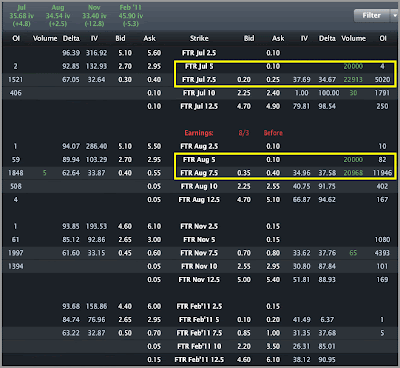Click the FTR Jul 10 put bid 2.25
The width and height of the screenshot is (400, 368).
244,93
